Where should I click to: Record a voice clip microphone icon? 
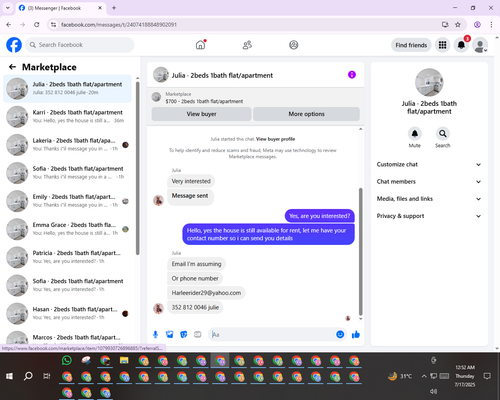(x=155, y=334)
